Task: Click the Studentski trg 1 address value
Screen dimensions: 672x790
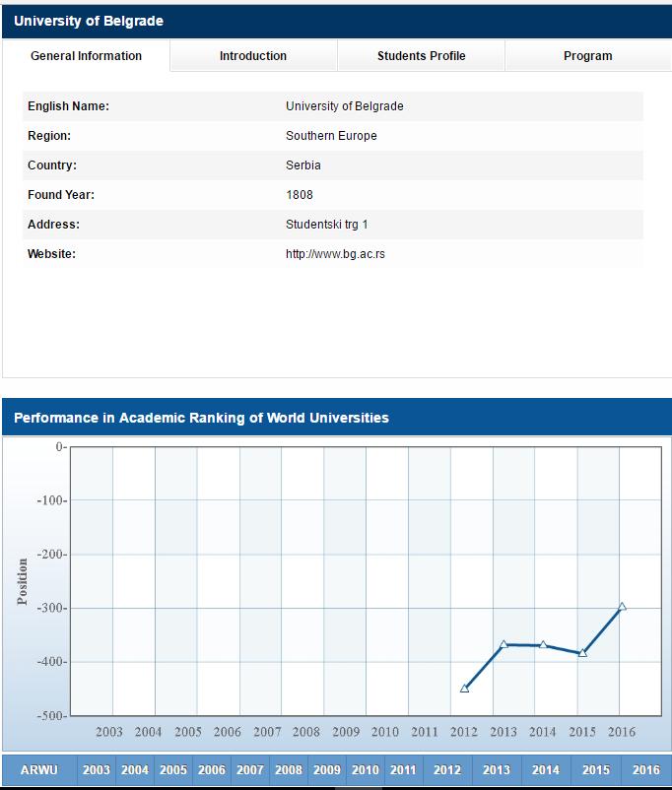Action: click(x=327, y=225)
